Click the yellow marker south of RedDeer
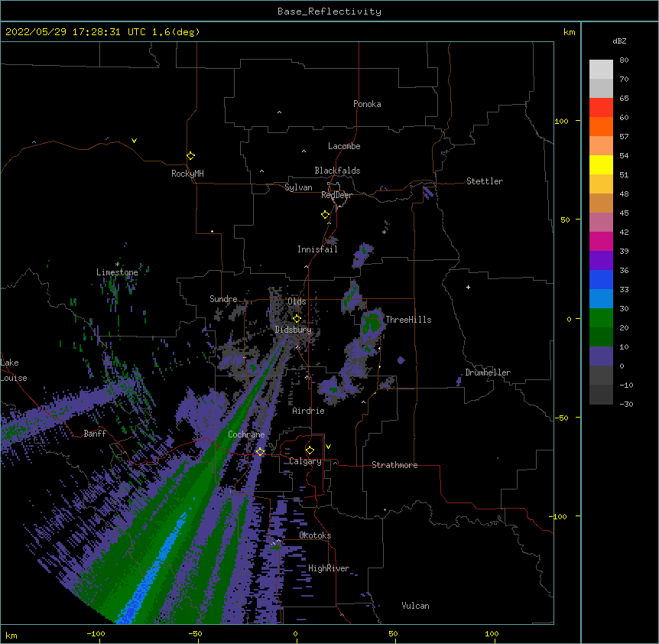Image resolution: width=659 pixels, height=644 pixels. click(325, 214)
